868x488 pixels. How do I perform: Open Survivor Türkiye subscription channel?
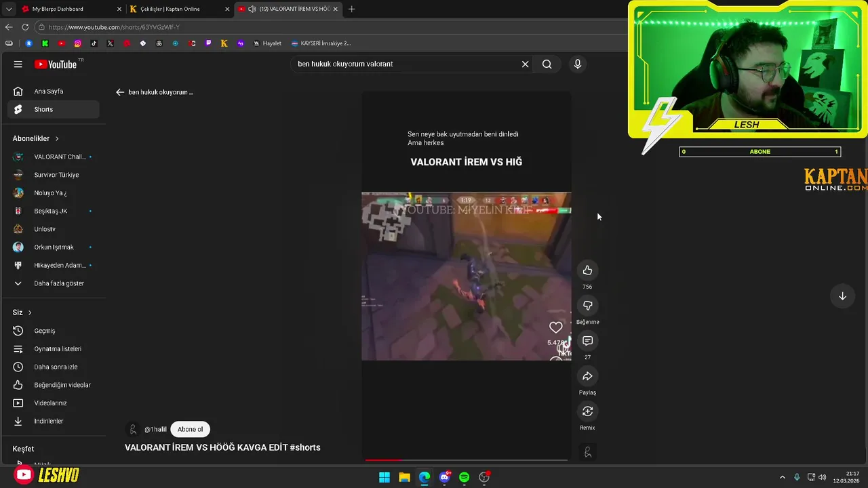53,175
